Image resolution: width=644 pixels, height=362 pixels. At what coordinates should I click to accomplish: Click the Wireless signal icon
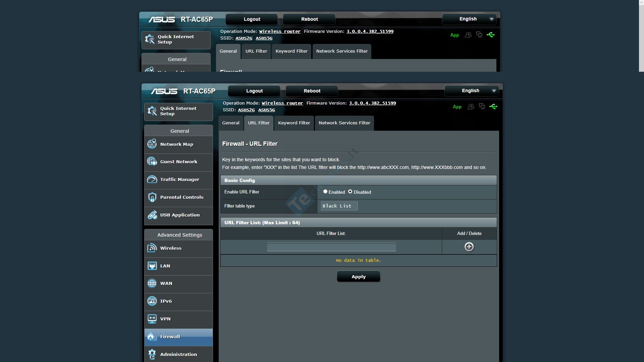pos(152,248)
